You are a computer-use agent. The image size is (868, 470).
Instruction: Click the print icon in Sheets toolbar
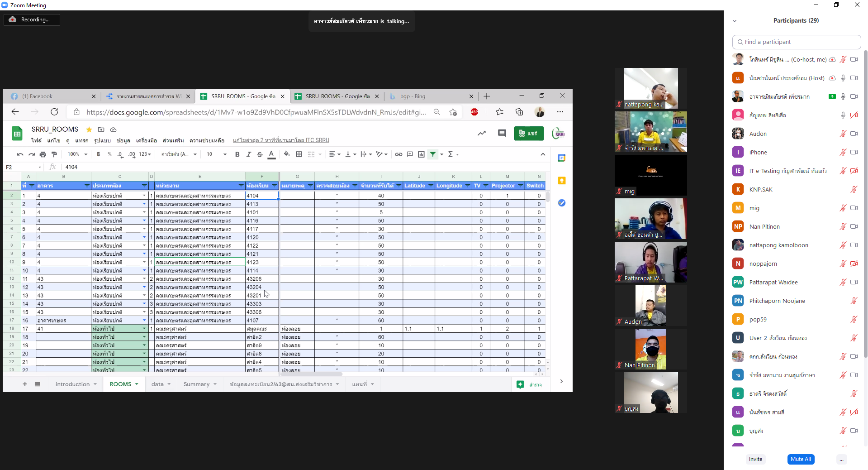tap(43, 154)
